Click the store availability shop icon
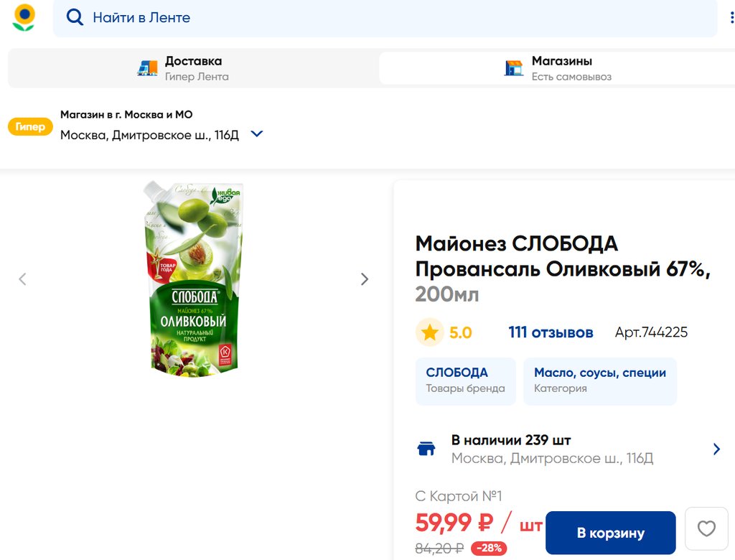Viewport: 735px width, 560px height. coord(426,449)
